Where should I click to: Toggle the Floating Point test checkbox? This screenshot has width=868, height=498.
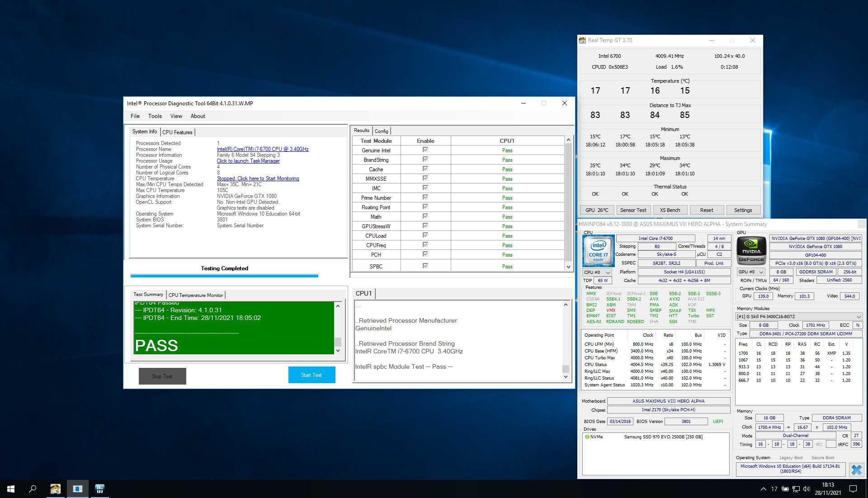425,207
